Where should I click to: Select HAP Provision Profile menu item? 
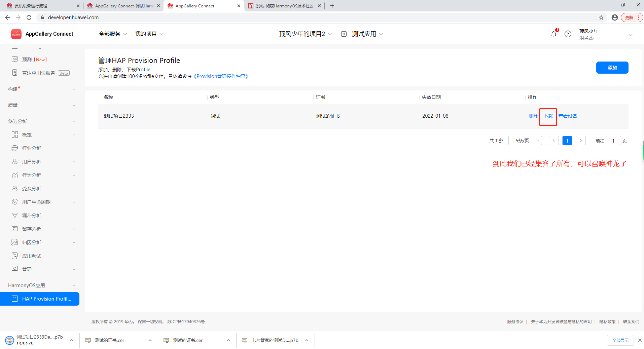40,299
